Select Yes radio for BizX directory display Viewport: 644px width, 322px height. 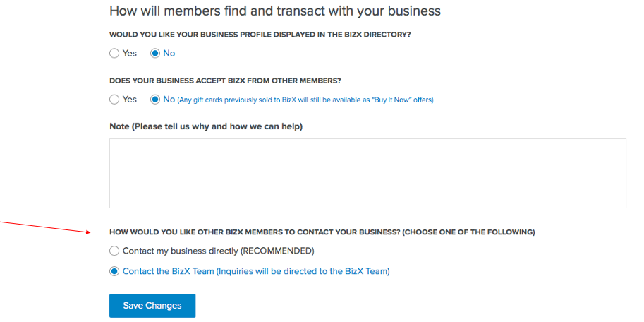click(x=114, y=54)
